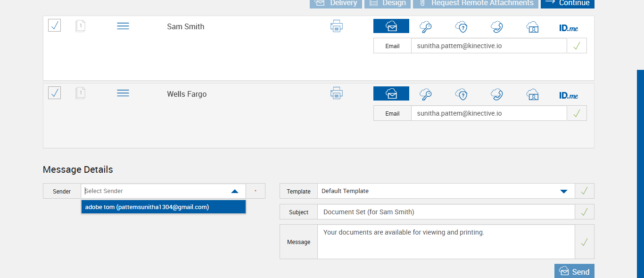Choose the cloud shield question icon for Sam Smith
The width and height of the screenshot is (644, 278).
coord(462,27)
